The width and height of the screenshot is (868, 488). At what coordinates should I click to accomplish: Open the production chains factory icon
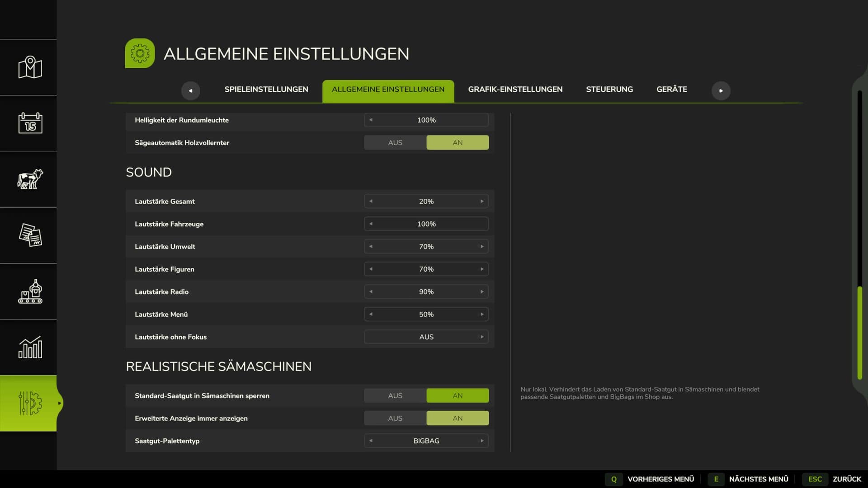(30, 291)
